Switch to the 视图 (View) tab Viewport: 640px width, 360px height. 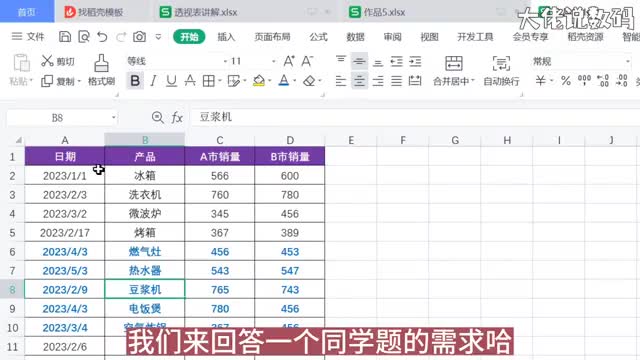(429, 37)
